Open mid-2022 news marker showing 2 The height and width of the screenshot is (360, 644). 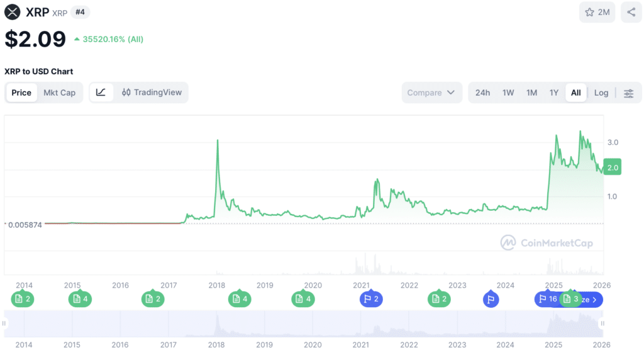pyautogui.click(x=439, y=299)
